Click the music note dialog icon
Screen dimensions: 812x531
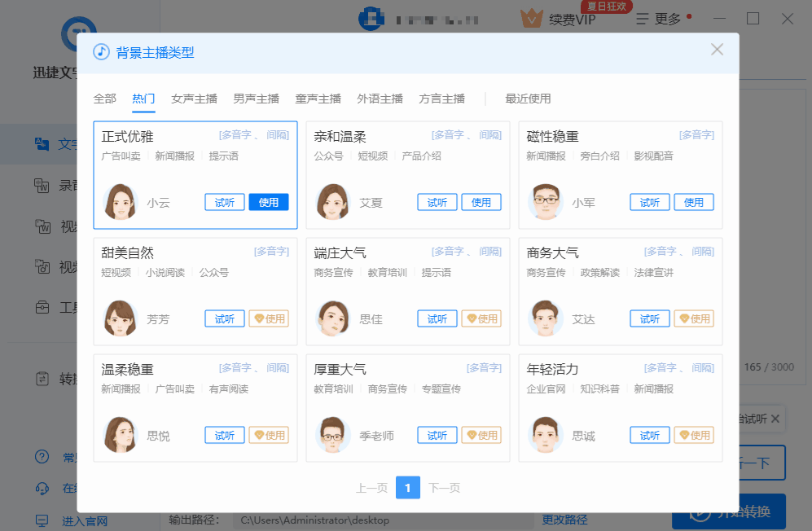(x=102, y=52)
